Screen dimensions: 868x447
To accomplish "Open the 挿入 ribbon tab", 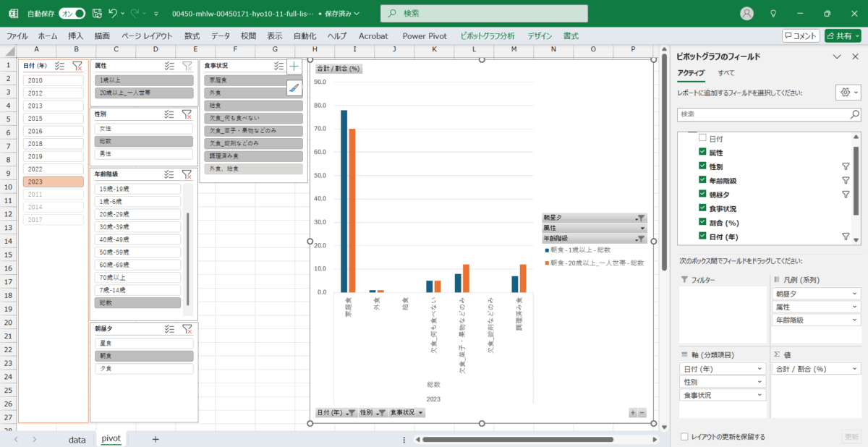I will click(x=76, y=35).
